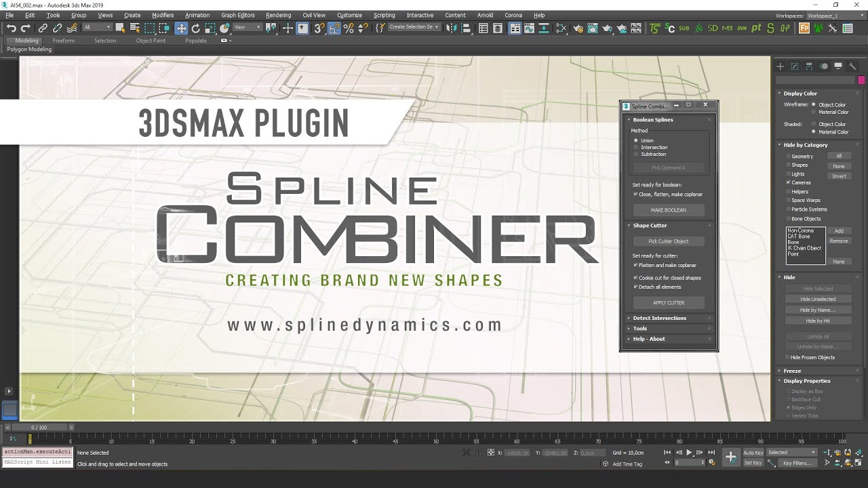Screen dimensions: 868x488
Task: Open the Scripting menu
Action: (384, 15)
